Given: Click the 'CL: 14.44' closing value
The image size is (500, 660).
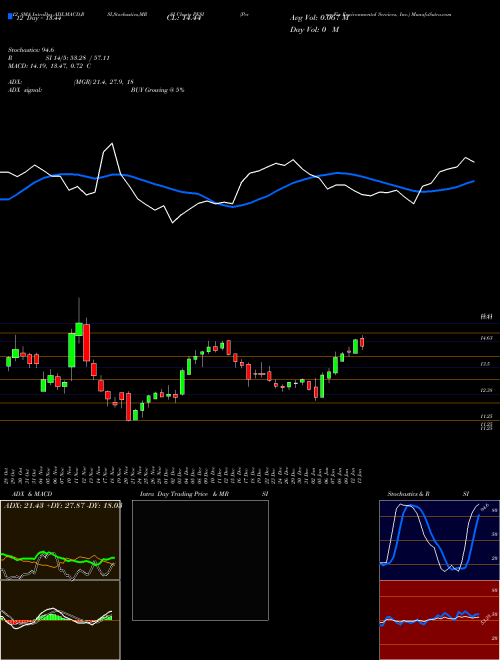Looking at the screenshot, I should (186, 18).
